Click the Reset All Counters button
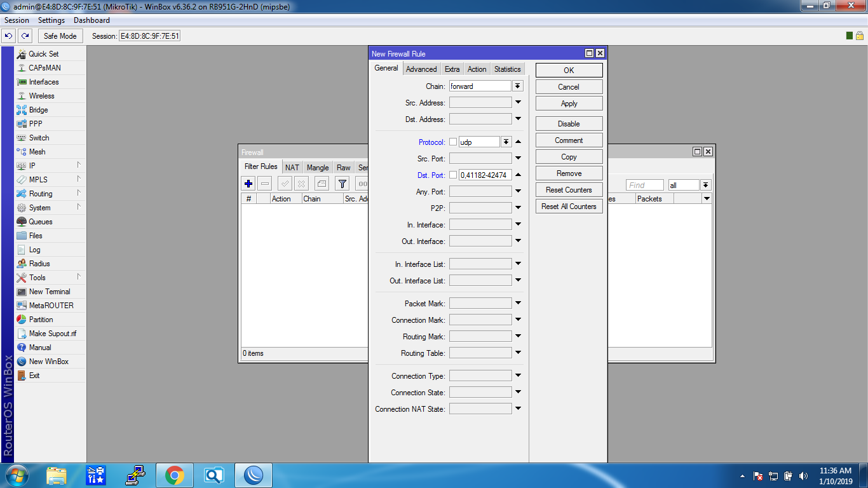 (x=569, y=207)
